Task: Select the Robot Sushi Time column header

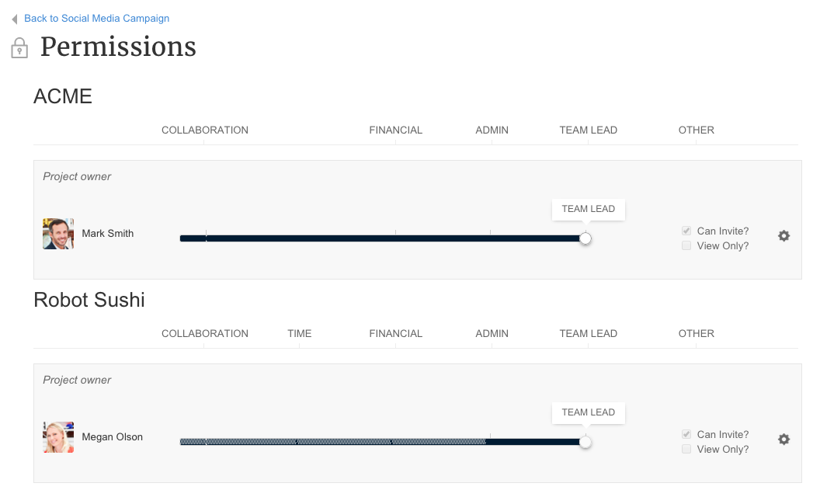Action: pos(299,334)
